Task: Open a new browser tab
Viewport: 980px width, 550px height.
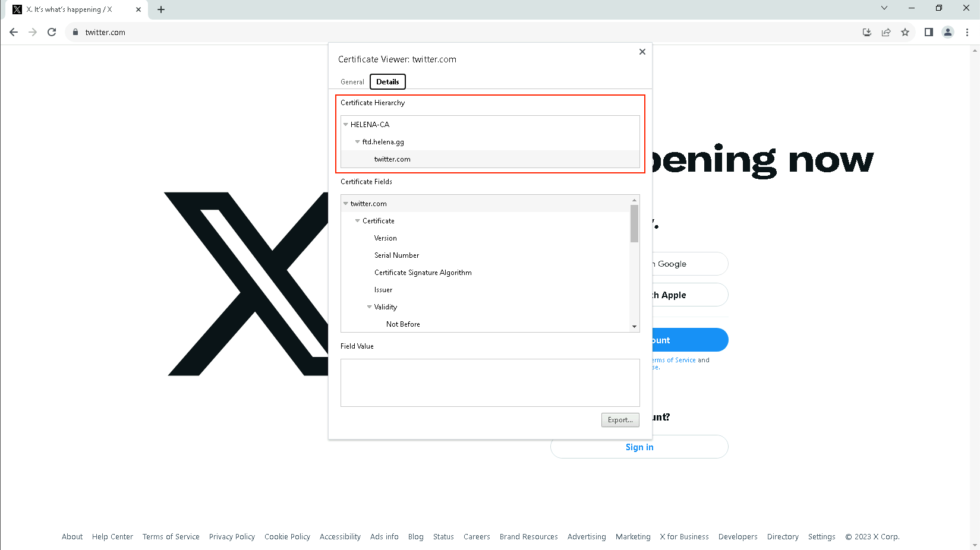Action: 161,10
